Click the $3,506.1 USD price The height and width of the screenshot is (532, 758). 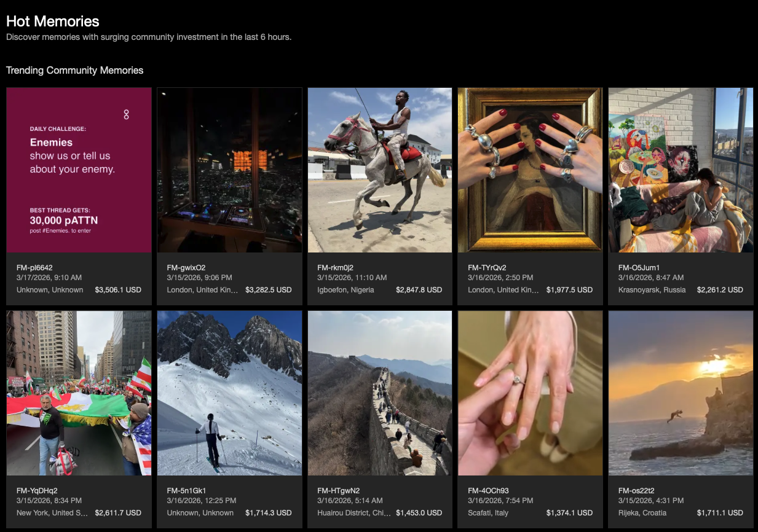(x=118, y=289)
